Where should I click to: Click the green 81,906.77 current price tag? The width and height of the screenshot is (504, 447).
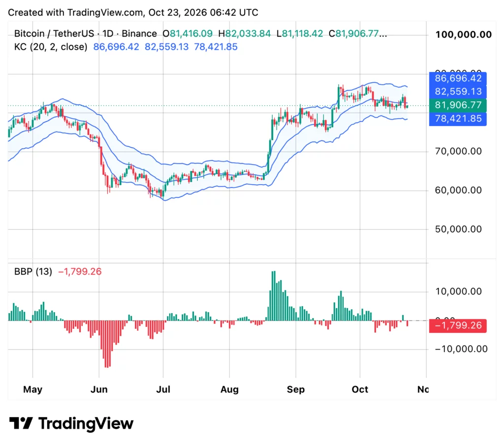[458, 105]
